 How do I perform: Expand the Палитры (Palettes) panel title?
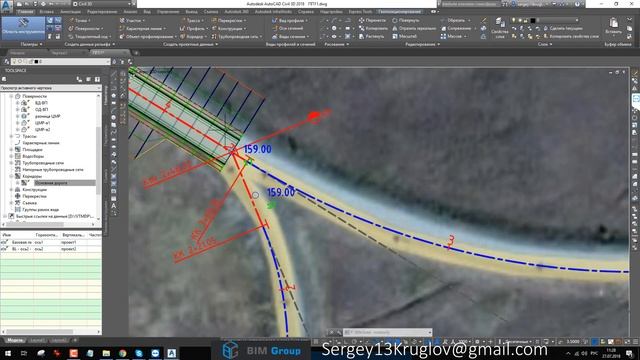31,44
